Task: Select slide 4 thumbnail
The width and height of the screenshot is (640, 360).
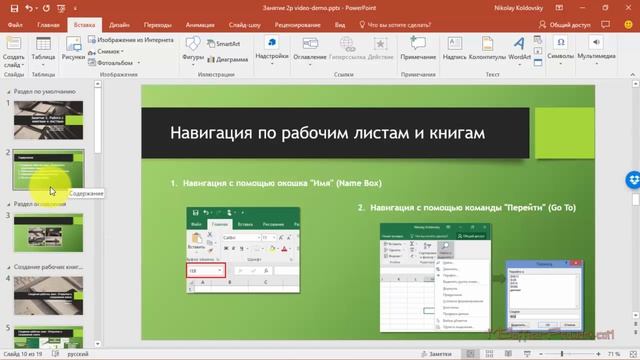Action: pyautogui.click(x=48, y=296)
